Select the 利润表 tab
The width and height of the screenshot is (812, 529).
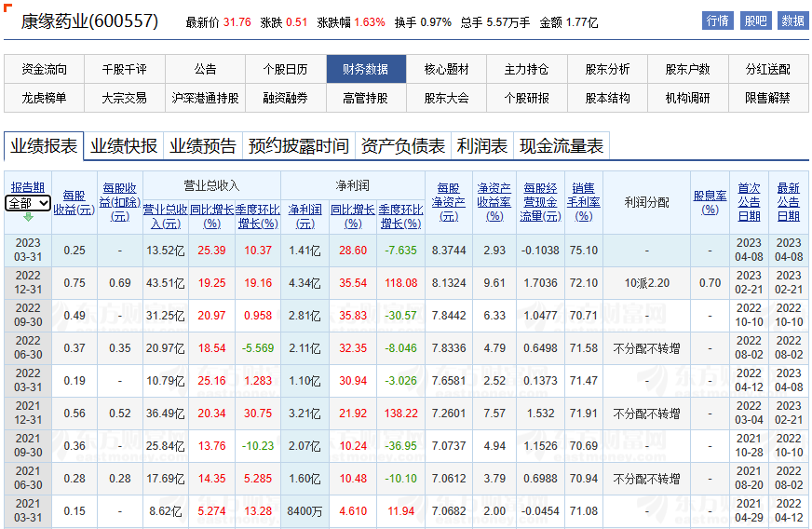[481, 146]
